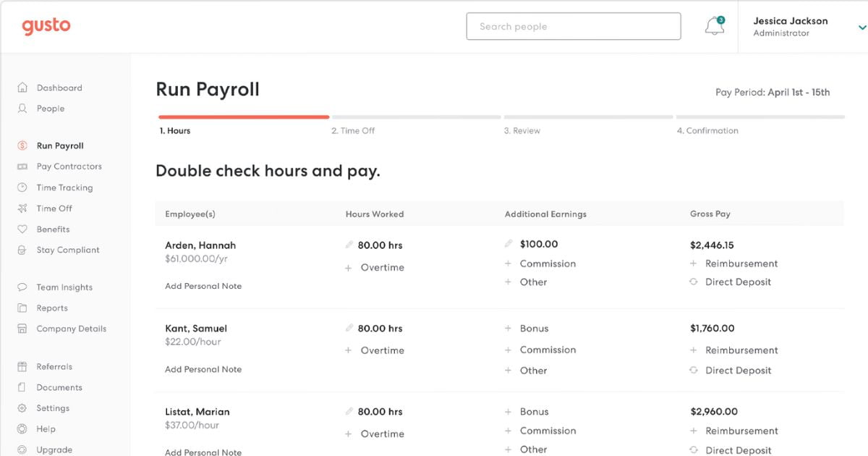Open the People menu item
The height and width of the screenshot is (456, 868).
point(51,109)
